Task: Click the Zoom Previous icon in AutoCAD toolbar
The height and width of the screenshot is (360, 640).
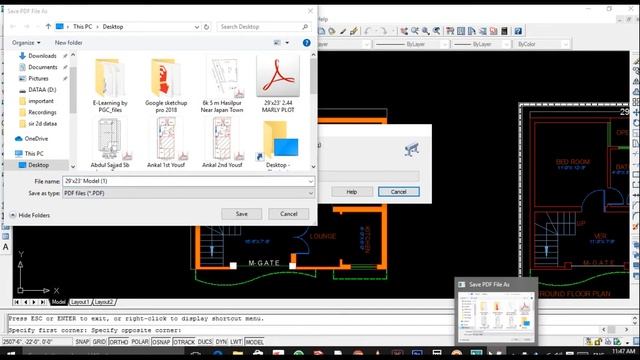Action: 436,31
